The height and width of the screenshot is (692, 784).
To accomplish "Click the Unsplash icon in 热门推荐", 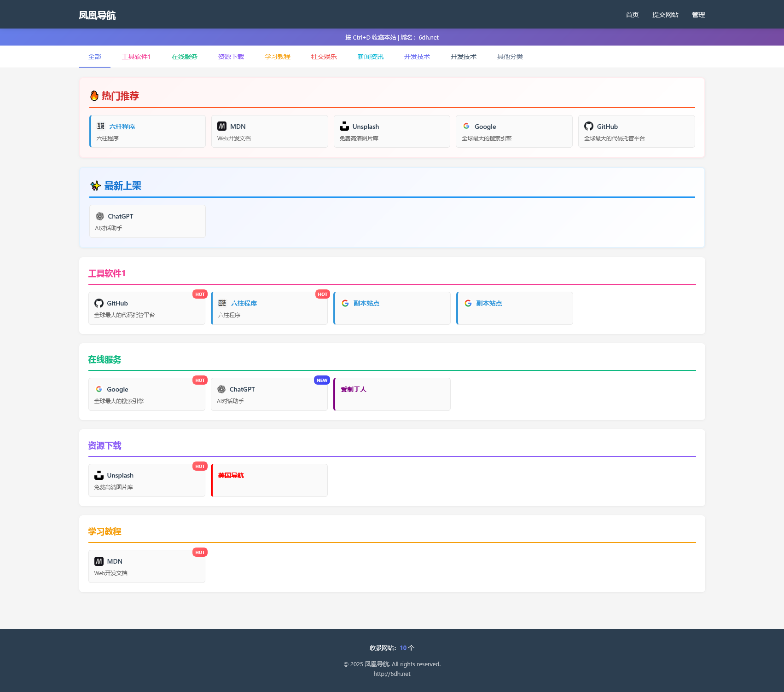I will (x=344, y=126).
